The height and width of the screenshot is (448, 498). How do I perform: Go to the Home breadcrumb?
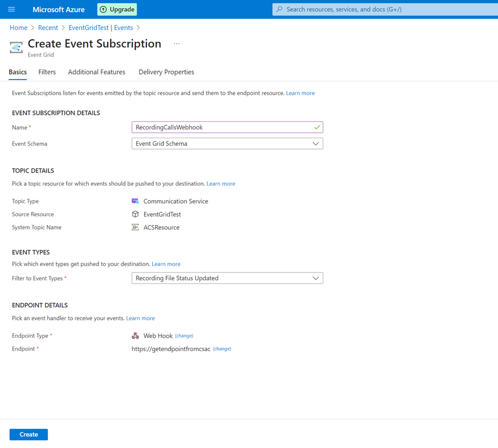click(18, 28)
